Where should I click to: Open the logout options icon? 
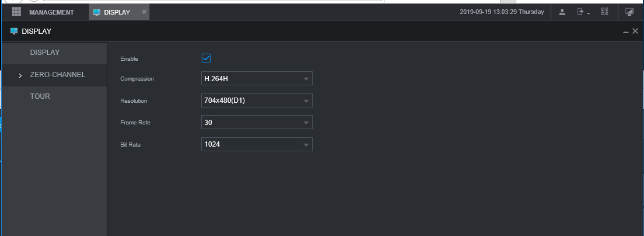(583, 12)
